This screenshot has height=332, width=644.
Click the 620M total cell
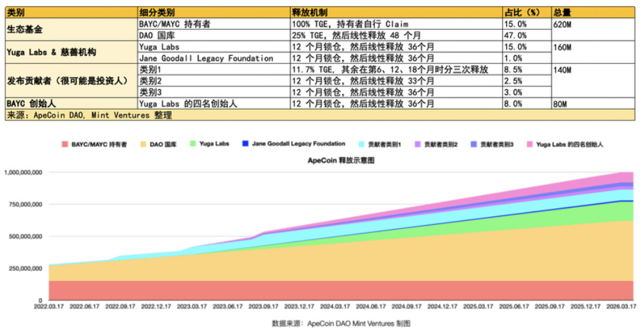593,29
